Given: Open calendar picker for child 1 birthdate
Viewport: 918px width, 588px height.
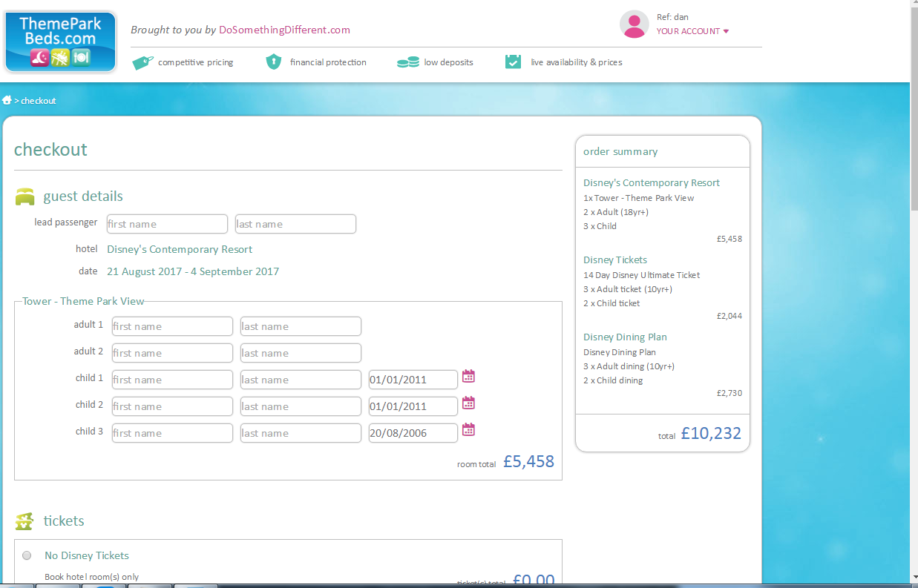Looking at the screenshot, I should [468, 377].
